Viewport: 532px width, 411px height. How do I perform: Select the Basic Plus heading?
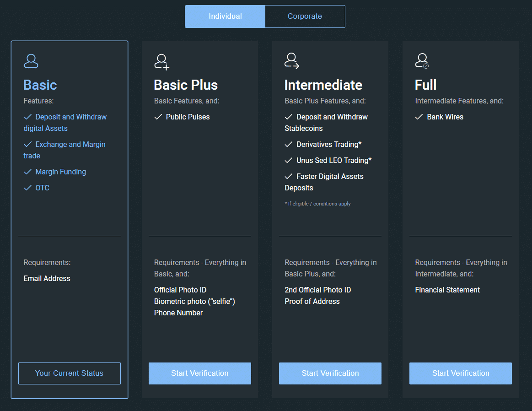coord(186,85)
